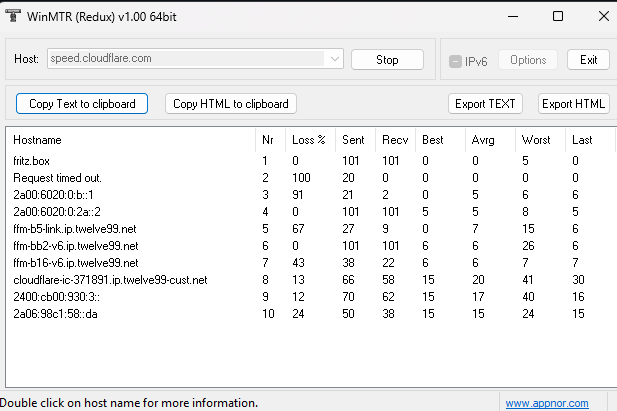Click the Last column header
The width and height of the screenshot is (617, 411).
click(590, 140)
